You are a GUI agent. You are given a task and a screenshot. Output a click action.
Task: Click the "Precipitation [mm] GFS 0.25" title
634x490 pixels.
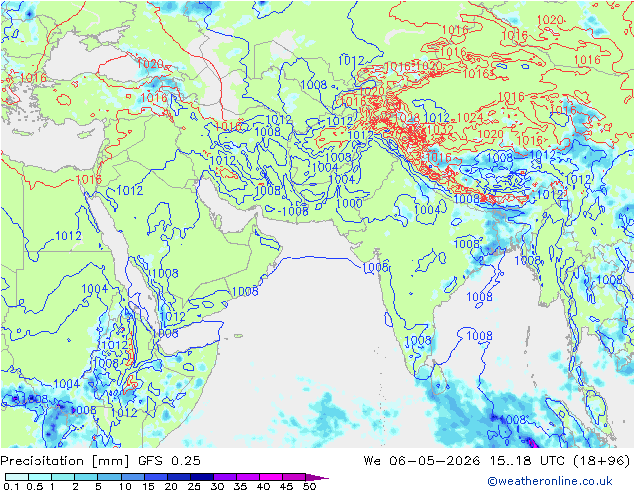pos(100,461)
